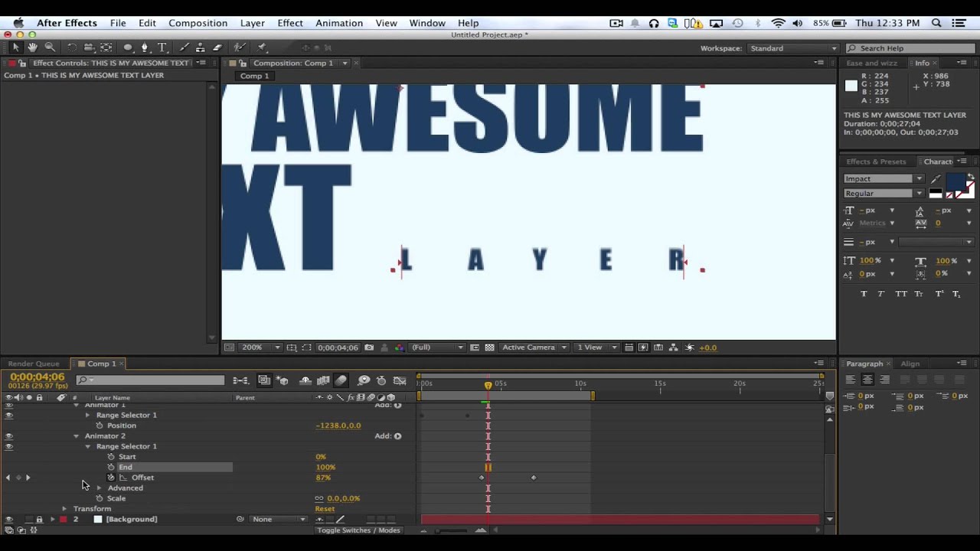Toggle the Start property stopwatch
This screenshot has height=551, width=980.
pyautogui.click(x=111, y=457)
